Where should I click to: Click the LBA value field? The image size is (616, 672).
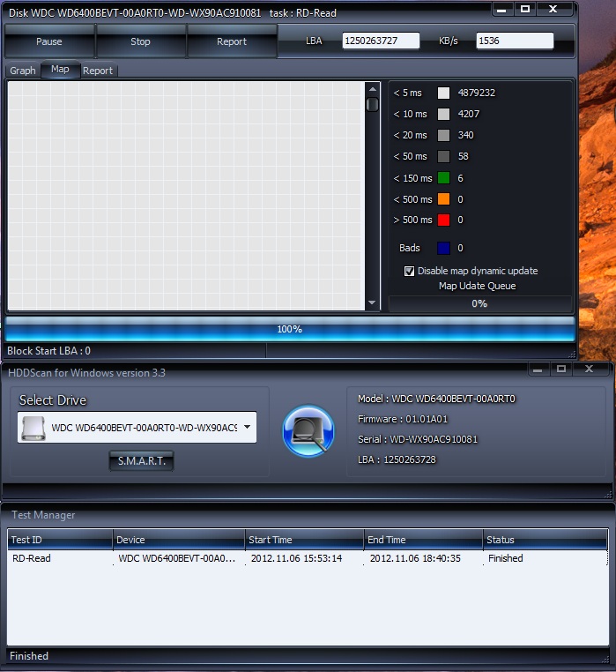click(x=381, y=41)
